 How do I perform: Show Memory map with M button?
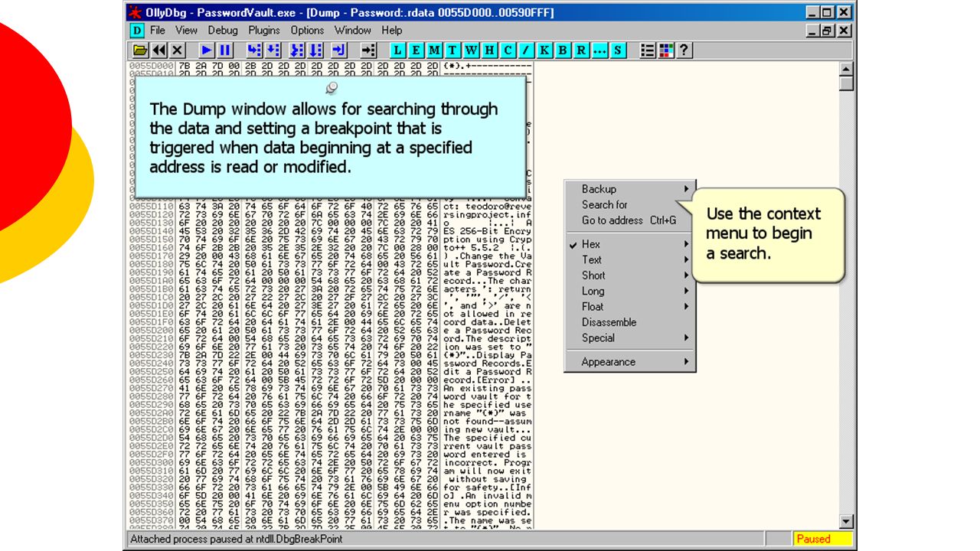click(x=434, y=51)
